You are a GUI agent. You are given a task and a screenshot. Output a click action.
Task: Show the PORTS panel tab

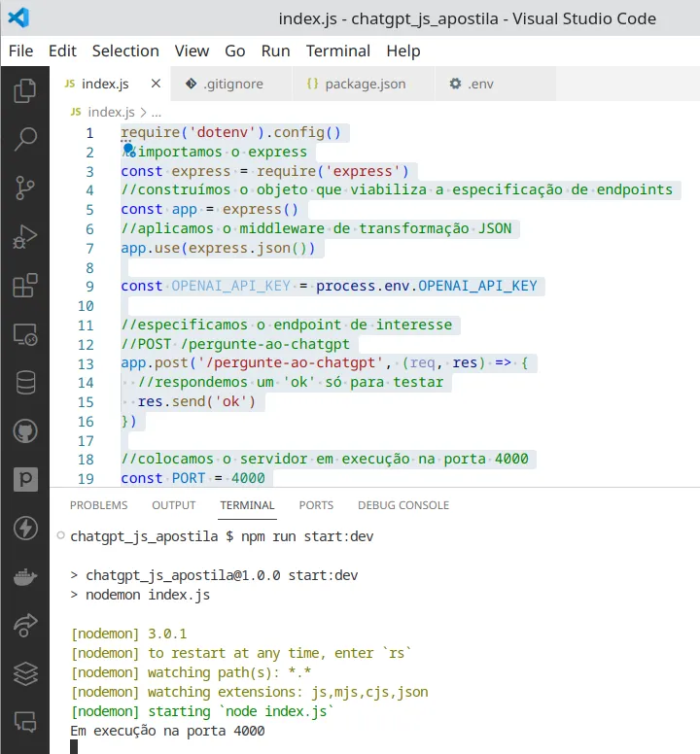[316, 505]
